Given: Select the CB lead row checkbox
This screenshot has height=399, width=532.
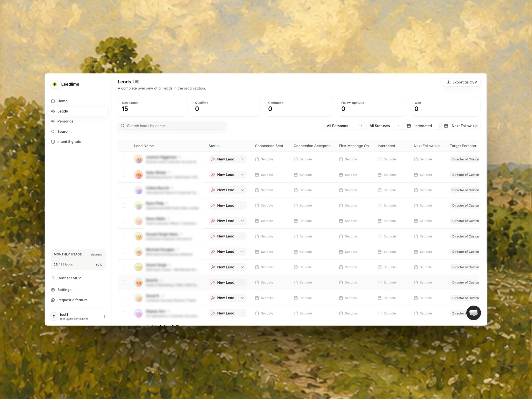Looking at the screenshot, I should pos(124,190).
